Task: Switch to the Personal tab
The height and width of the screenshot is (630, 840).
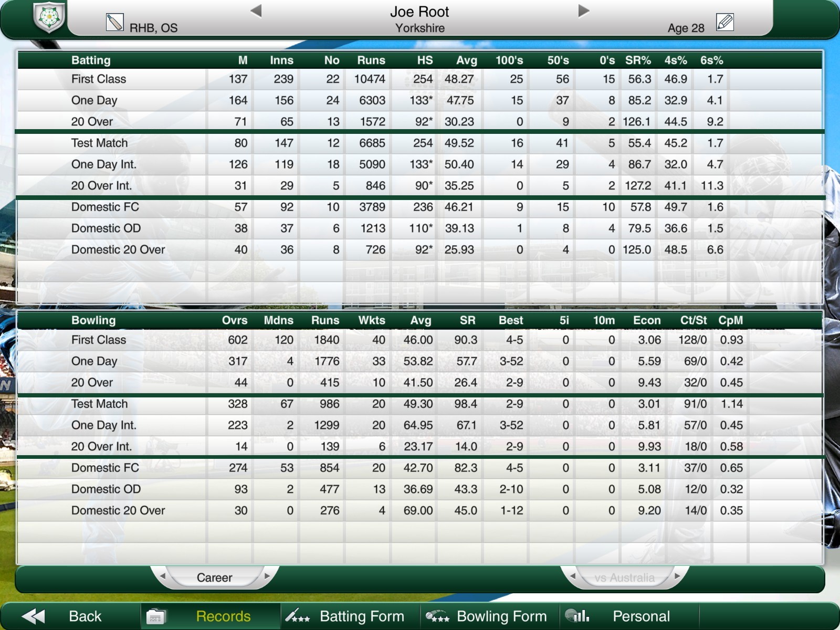Action: 629,616
